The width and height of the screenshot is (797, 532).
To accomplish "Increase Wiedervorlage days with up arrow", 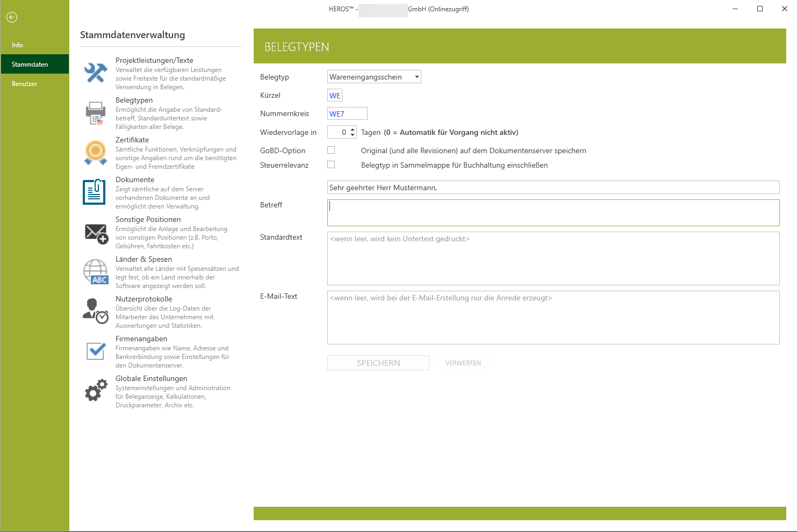I will [353, 130].
